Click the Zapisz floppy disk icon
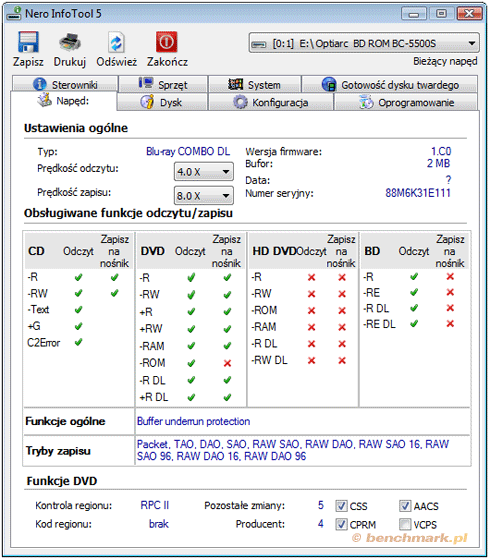 [x=28, y=42]
